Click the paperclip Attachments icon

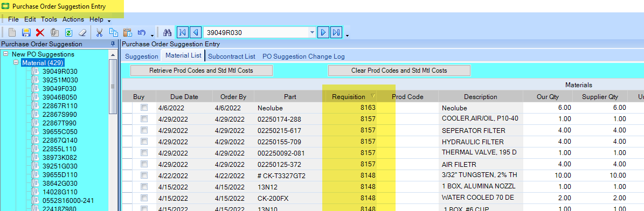pyautogui.click(x=54, y=32)
